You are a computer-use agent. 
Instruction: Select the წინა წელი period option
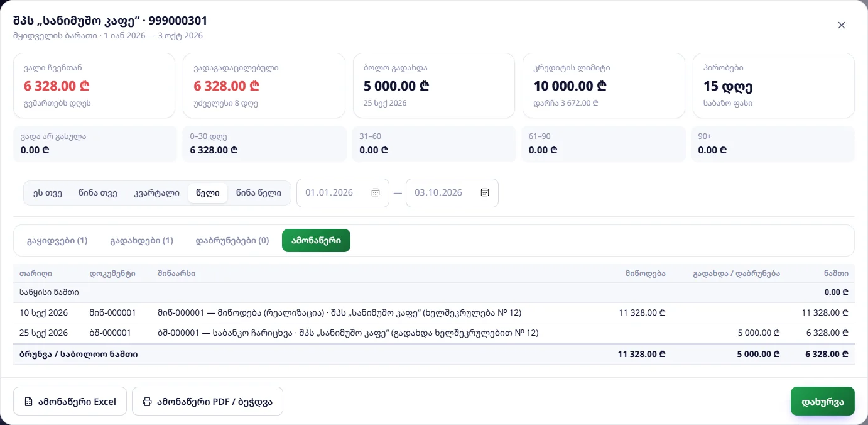[259, 193]
